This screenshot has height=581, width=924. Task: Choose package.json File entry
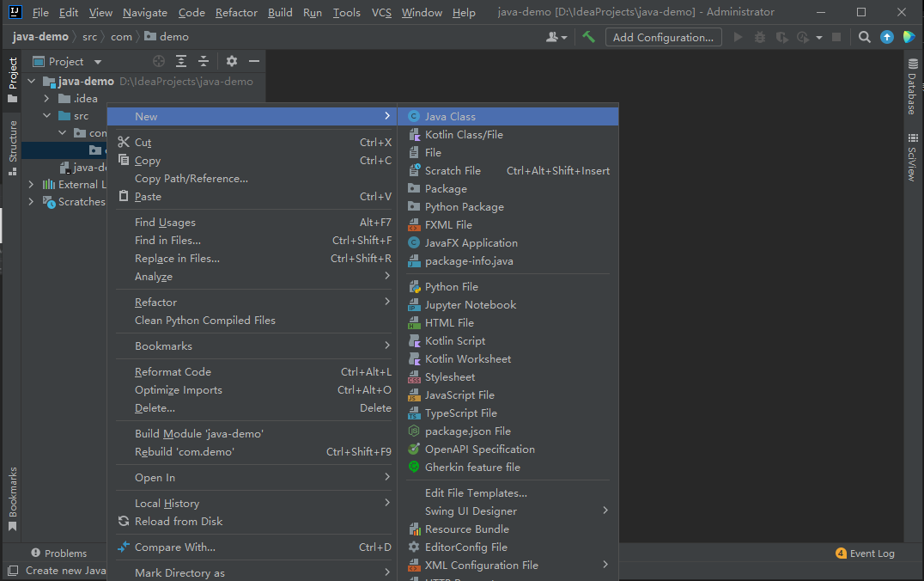[x=508, y=431]
